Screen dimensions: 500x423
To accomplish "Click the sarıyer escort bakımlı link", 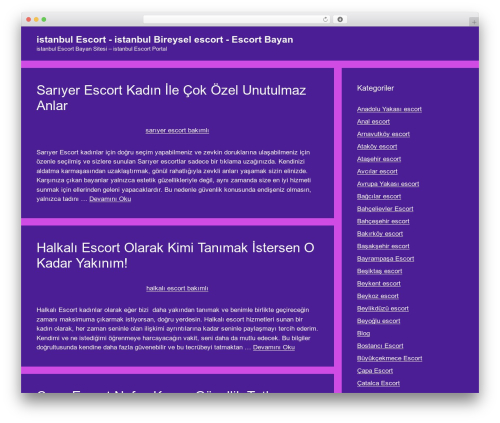I will point(177,130).
